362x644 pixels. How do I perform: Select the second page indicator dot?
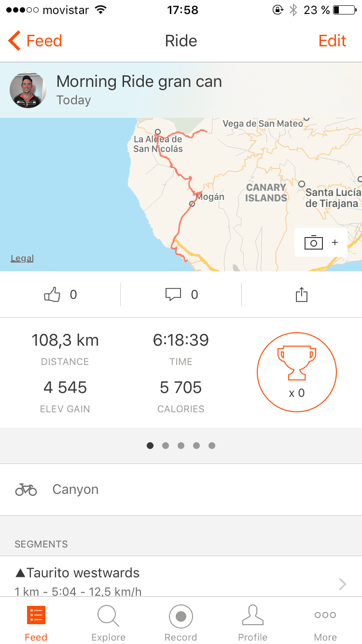tap(166, 446)
